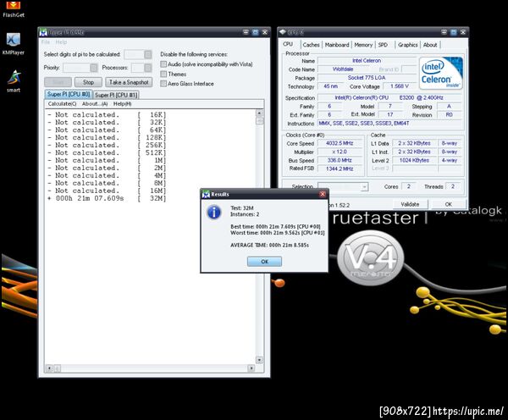
Task: Click OK in the Results dialog
Action: [264, 262]
